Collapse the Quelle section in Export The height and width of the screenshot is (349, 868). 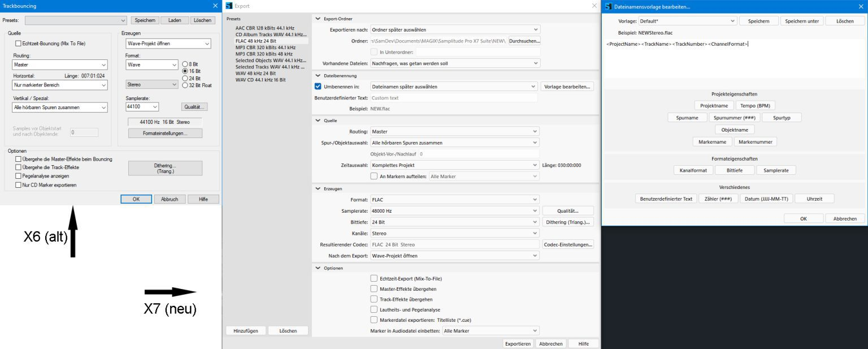(318, 120)
